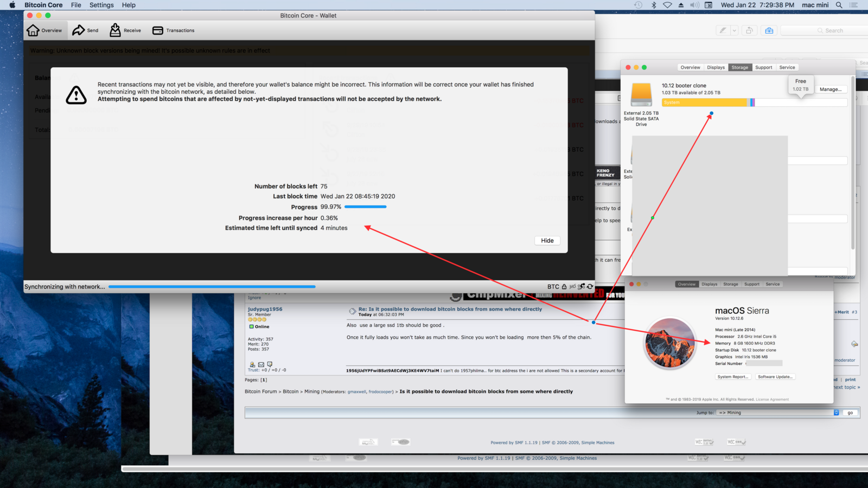Click the Storage window vertical scrollbar
Screen dimensions: 868x488
pos(853,163)
